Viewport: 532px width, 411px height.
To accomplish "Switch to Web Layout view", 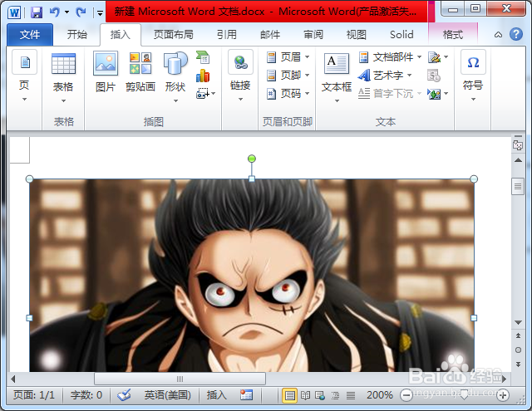I will [320, 395].
